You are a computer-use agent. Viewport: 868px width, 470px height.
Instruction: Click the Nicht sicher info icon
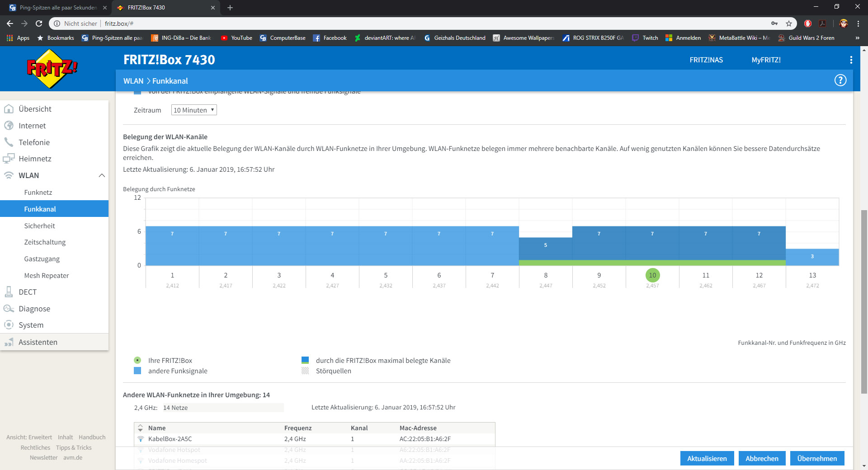point(57,23)
